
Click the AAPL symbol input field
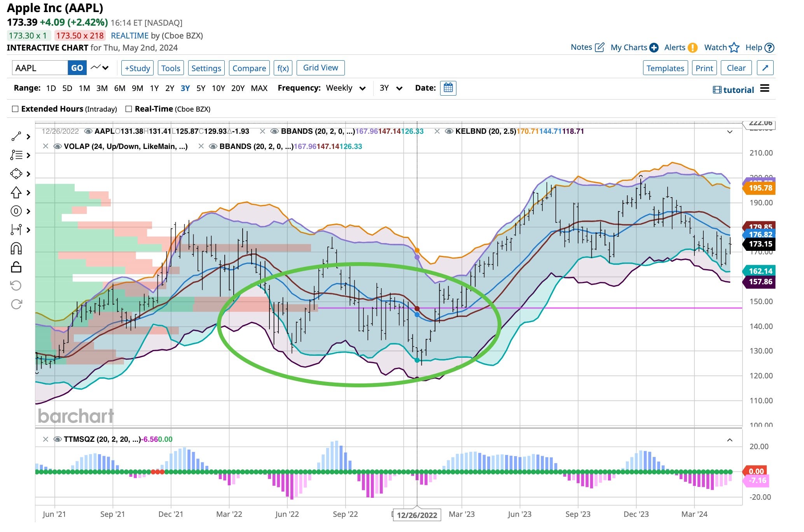click(x=40, y=68)
